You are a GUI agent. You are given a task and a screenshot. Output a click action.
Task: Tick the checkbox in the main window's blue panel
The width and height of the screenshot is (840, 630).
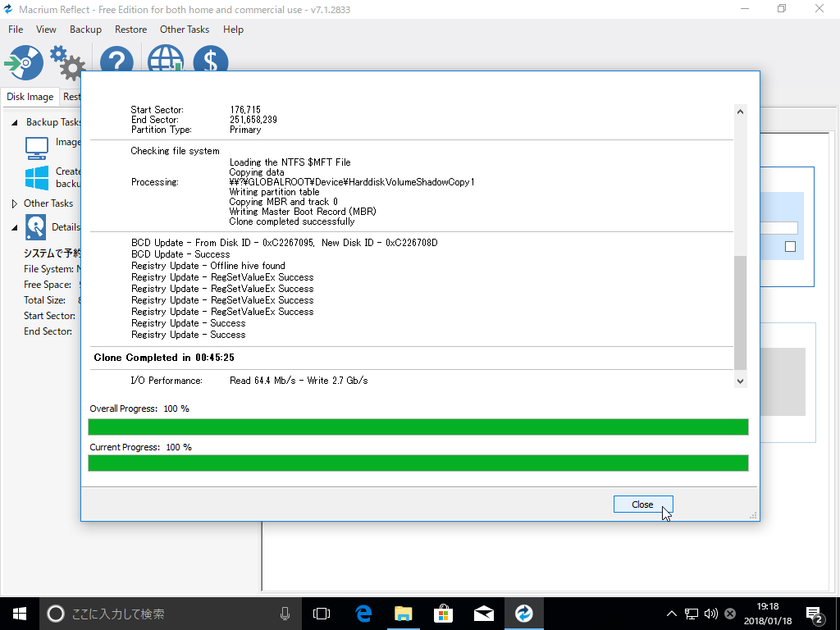tap(790, 246)
